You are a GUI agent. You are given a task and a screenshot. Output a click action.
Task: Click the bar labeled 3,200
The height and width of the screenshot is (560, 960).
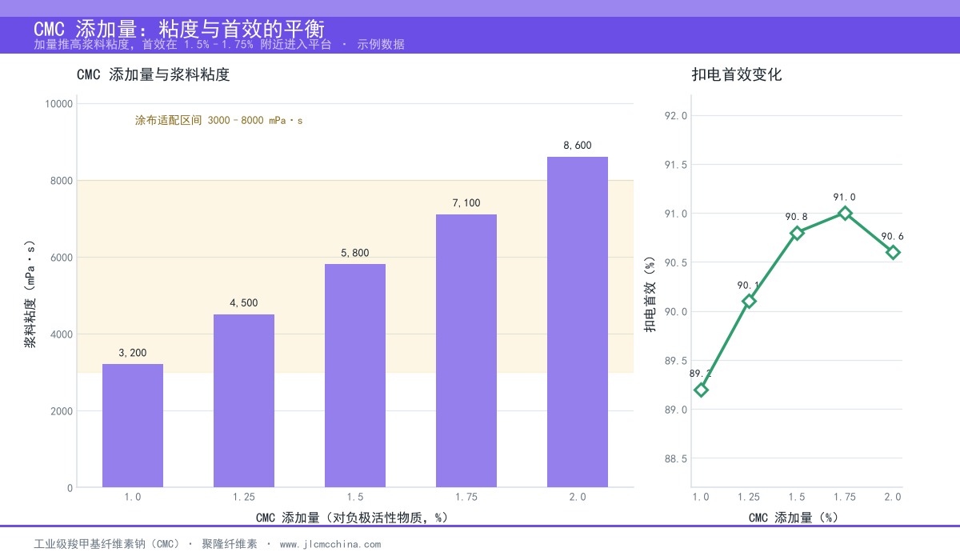click(x=133, y=426)
